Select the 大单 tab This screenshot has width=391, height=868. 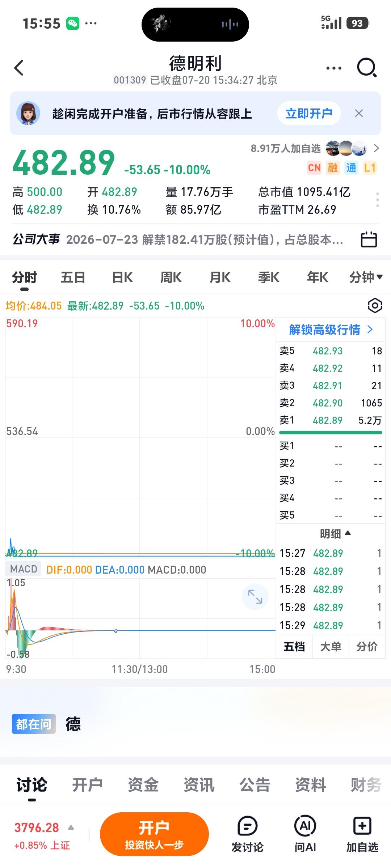point(331,647)
